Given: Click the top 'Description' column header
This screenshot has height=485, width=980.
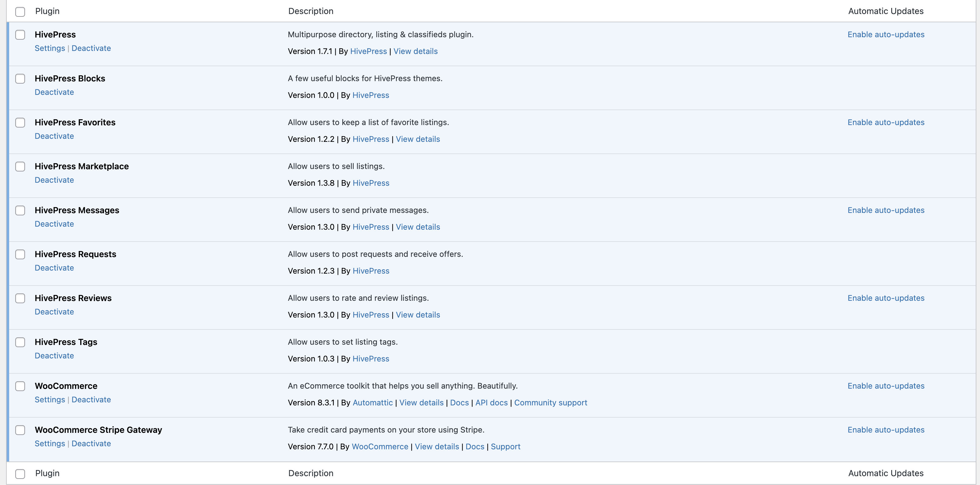Looking at the screenshot, I should [311, 11].
